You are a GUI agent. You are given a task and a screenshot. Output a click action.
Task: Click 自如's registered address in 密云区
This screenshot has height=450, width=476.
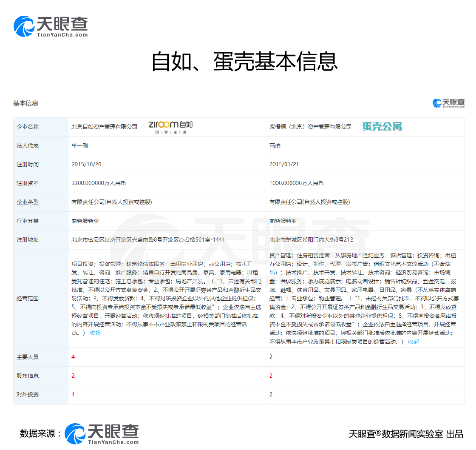148,239
